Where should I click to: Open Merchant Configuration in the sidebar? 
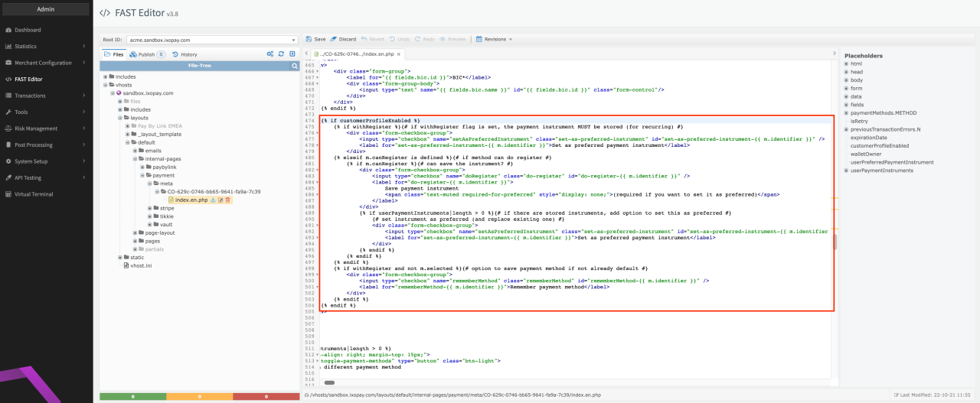pyautogui.click(x=43, y=63)
